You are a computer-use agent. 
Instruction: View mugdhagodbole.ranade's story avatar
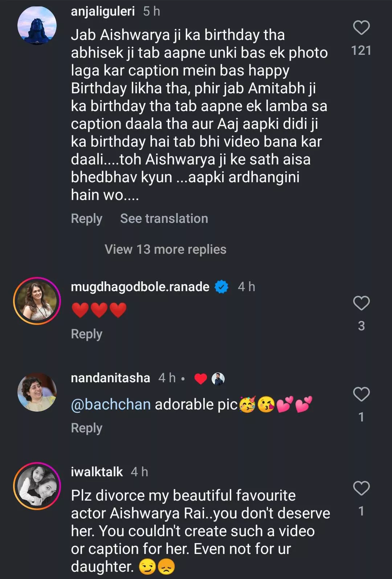pos(37,301)
